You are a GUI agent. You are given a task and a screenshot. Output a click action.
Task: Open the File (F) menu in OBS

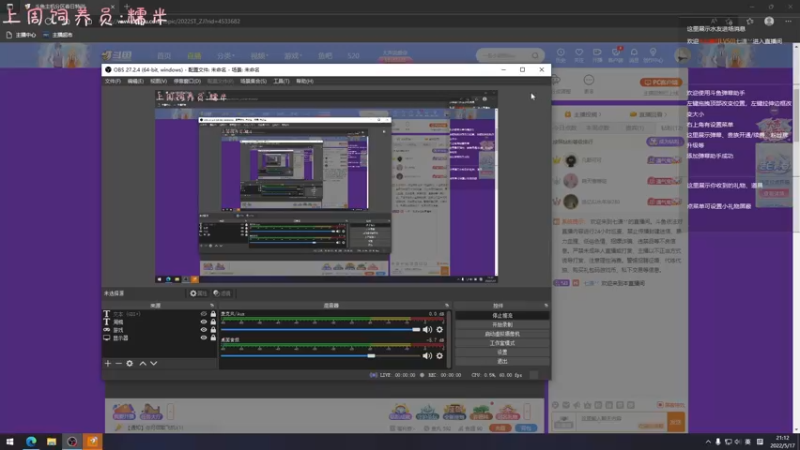pyautogui.click(x=113, y=81)
